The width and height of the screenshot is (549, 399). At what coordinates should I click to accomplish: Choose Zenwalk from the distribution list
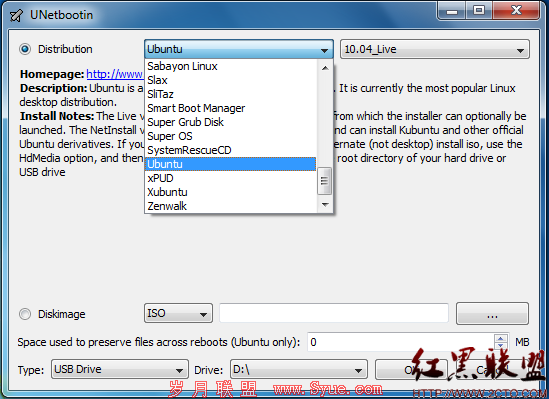click(231, 206)
